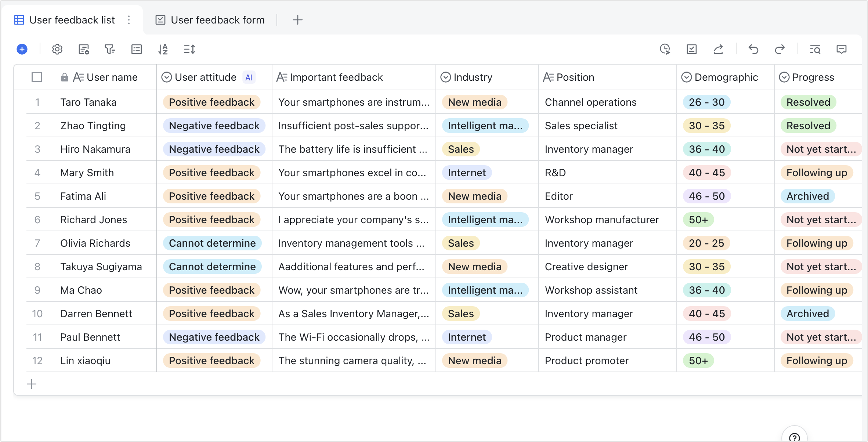The height and width of the screenshot is (442, 868).
Task: Open the row height adjustment tool
Action: click(x=189, y=49)
